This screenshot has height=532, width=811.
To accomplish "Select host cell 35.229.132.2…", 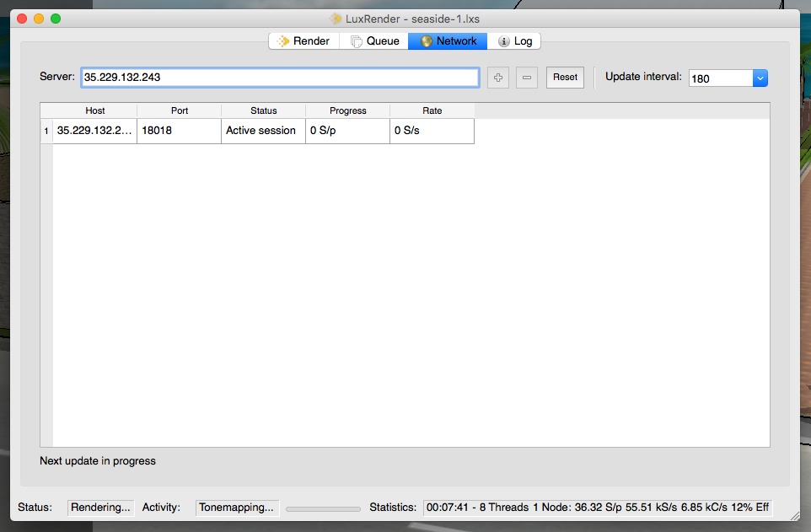I will coord(94,131).
